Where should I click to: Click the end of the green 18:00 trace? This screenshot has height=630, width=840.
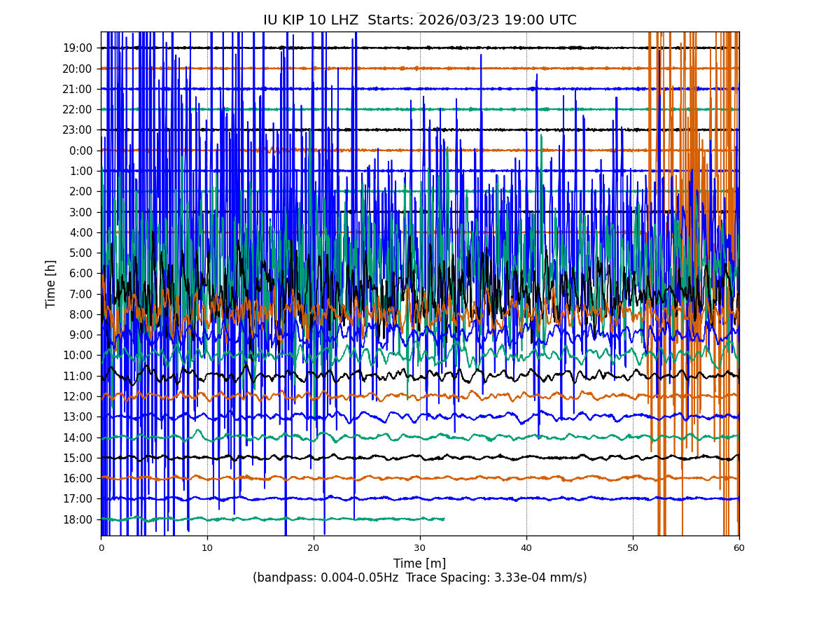point(444,519)
